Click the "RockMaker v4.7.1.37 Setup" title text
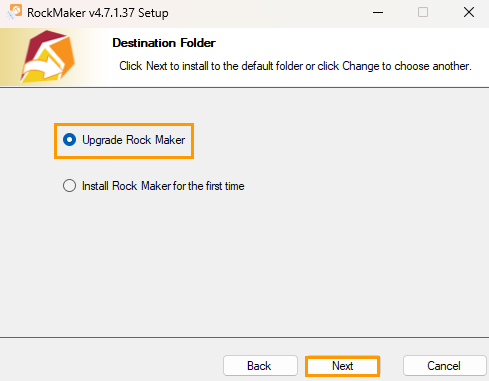489x381 pixels. pyautogui.click(x=98, y=13)
